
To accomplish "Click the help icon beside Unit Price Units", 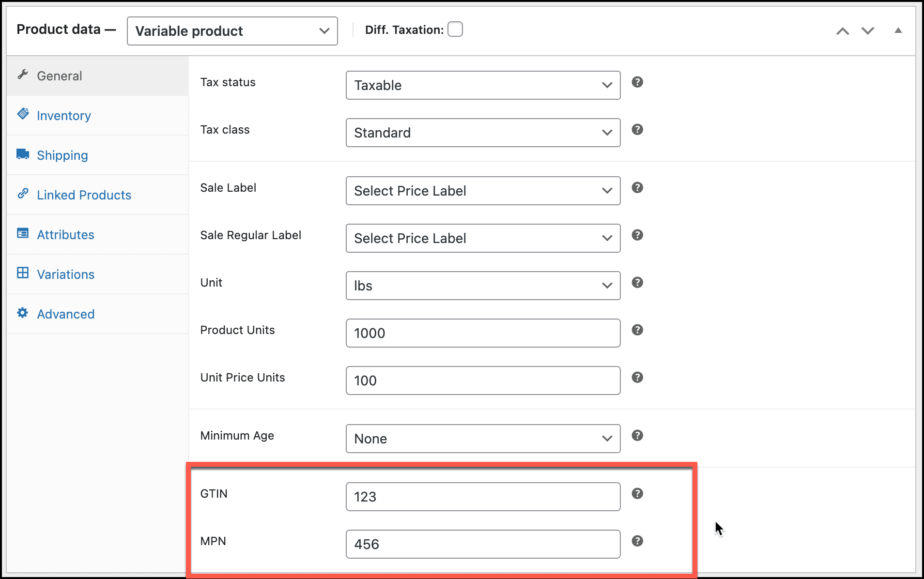I will point(637,378).
